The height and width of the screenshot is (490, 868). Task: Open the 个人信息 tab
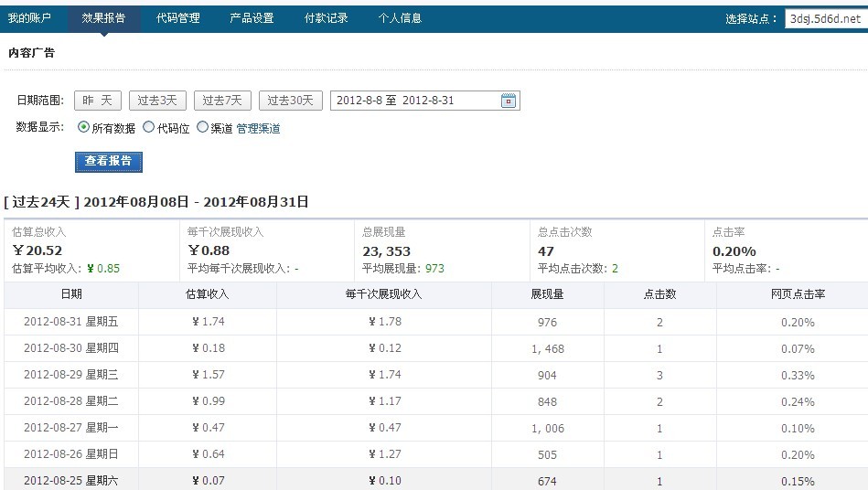pos(400,18)
